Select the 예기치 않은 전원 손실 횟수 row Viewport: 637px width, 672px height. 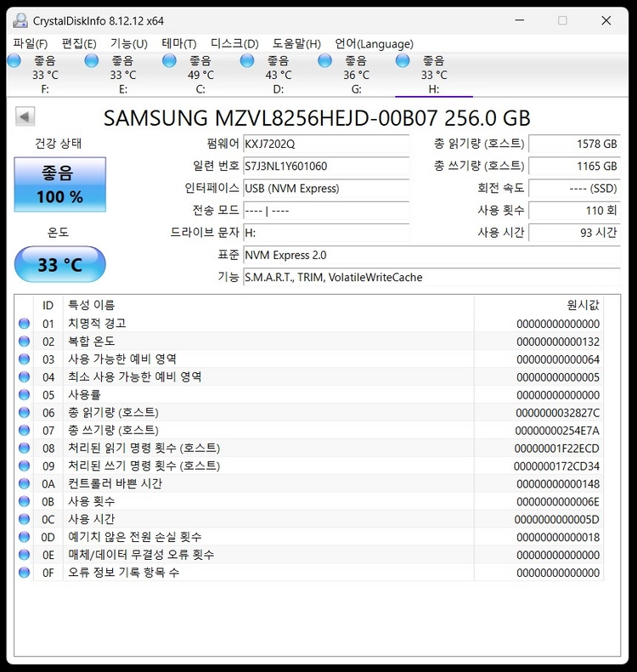(309, 537)
